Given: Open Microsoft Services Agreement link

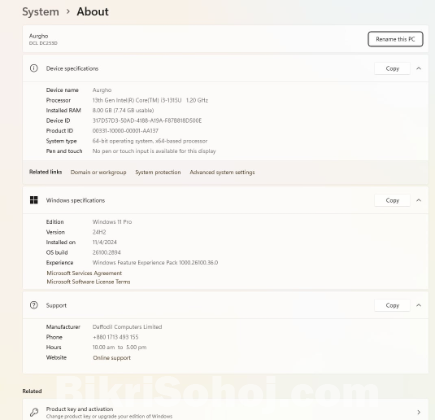Looking at the screenshot, I should click(84, 273).
